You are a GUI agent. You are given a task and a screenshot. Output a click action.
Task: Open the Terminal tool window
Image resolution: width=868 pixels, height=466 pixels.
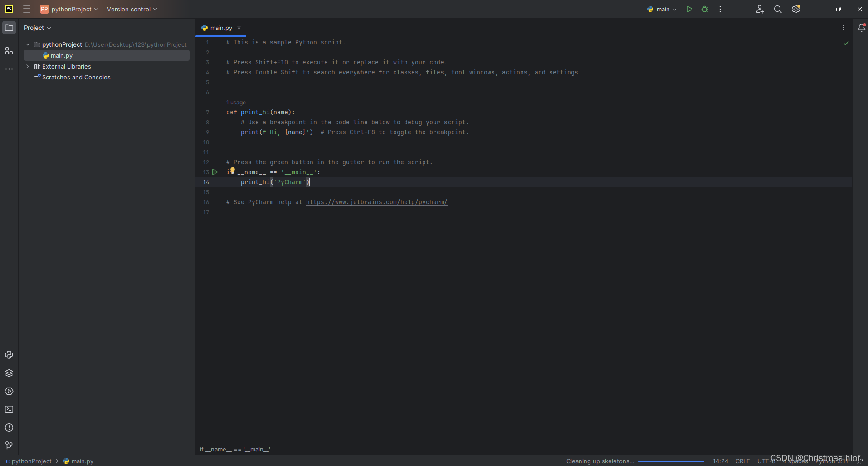[x=9, y=409]
